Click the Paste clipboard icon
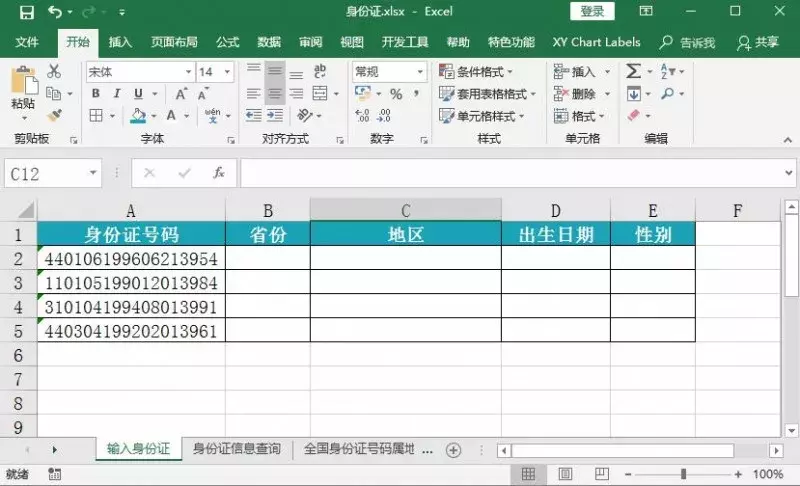Viewport: 800px width, 486px height. pos(23,81)
